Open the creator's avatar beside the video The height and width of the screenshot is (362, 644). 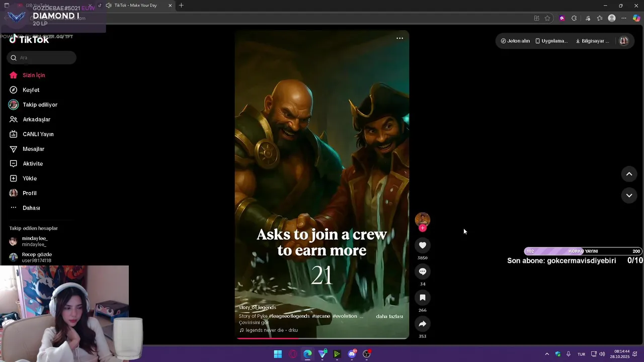tap(423, 219)
